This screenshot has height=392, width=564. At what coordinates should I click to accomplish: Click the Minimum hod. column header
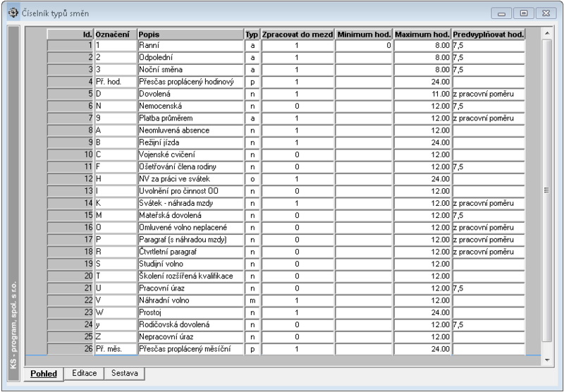pos(364,35)
